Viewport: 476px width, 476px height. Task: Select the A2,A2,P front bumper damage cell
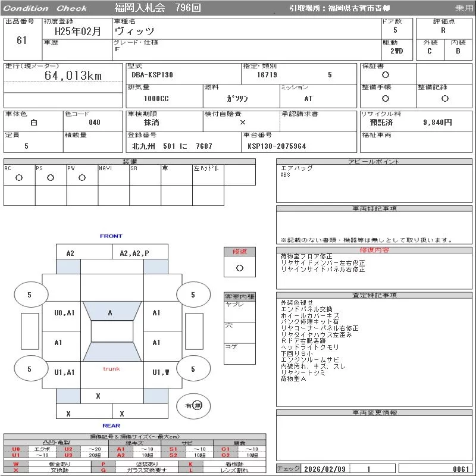click(x=134, y=253)
